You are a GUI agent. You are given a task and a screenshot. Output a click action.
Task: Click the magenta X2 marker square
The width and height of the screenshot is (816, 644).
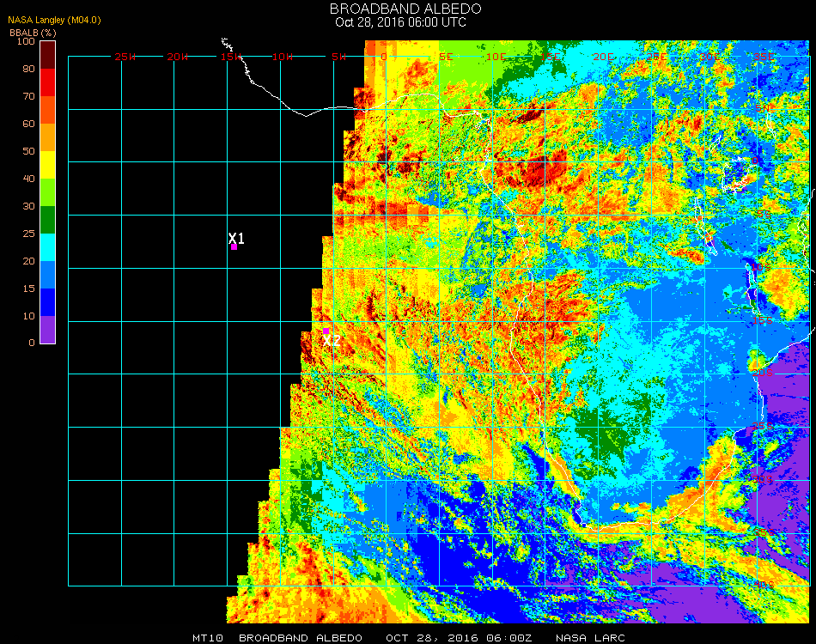326,331
